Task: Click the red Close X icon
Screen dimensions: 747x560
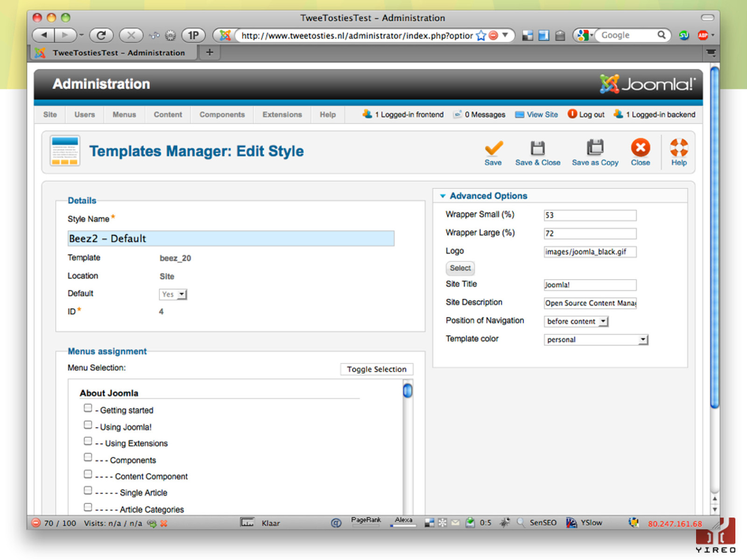Action: tap(641, 147)
